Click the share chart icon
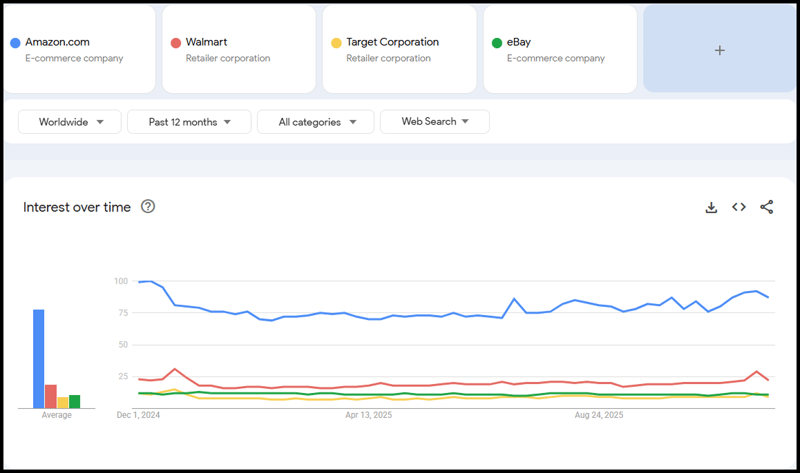This screenshot has height=473, width=800. click(x=767, y=207)
